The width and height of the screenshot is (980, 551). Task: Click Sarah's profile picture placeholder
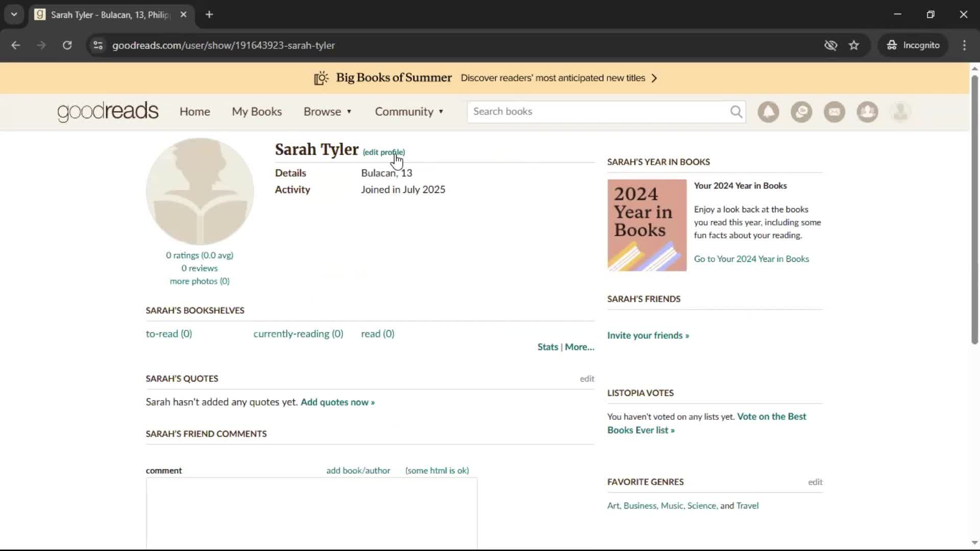200,191
